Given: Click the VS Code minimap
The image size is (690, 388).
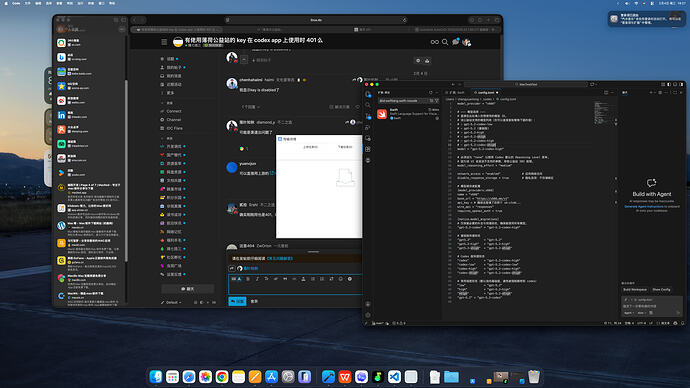Looking at the screenshot, I should pos(602,113).
